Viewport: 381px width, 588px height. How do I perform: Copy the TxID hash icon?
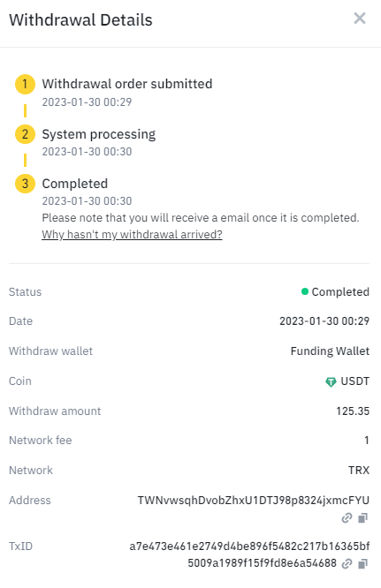(362, 563)
